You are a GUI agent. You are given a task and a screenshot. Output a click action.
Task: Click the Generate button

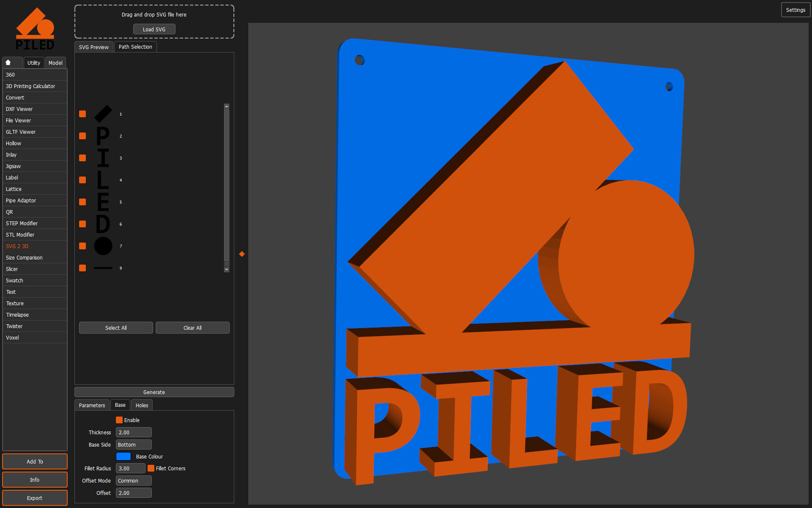[154, 392]
